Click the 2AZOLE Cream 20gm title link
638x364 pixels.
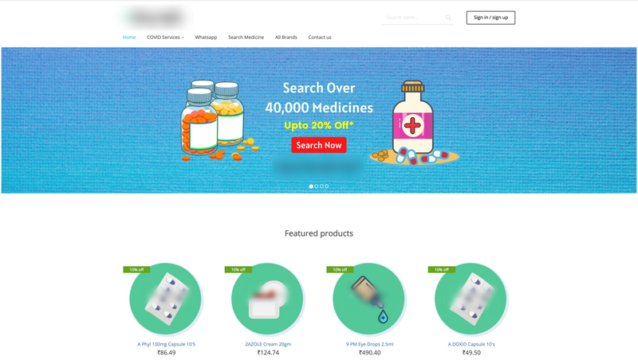pos(268,344)
